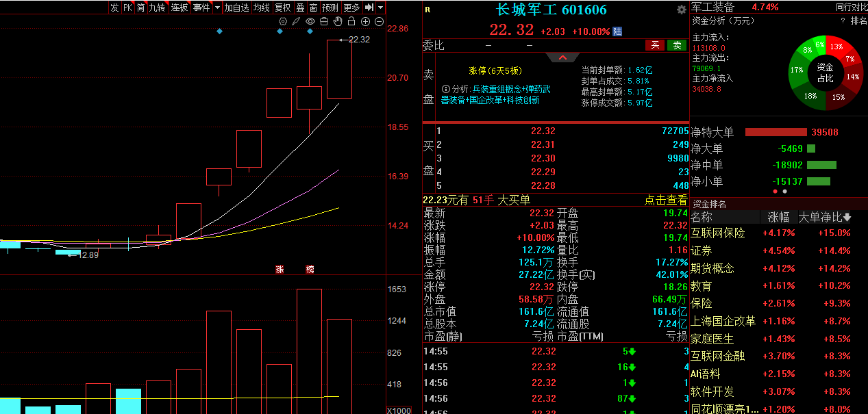Collapse the limit-up info panel chevron
This screenshot has height=414, width=868.
[562, 58]
